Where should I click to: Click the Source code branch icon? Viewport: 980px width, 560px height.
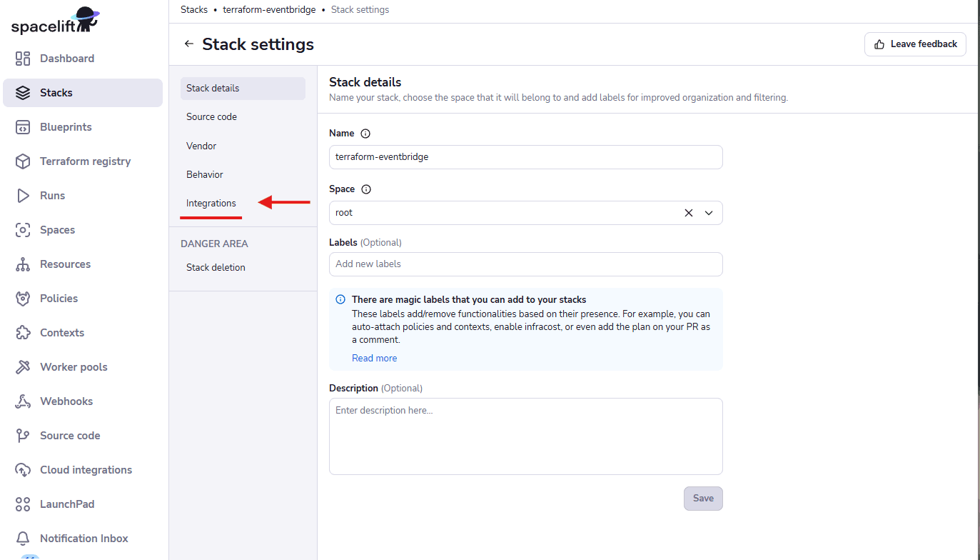(x=23, y=436)
